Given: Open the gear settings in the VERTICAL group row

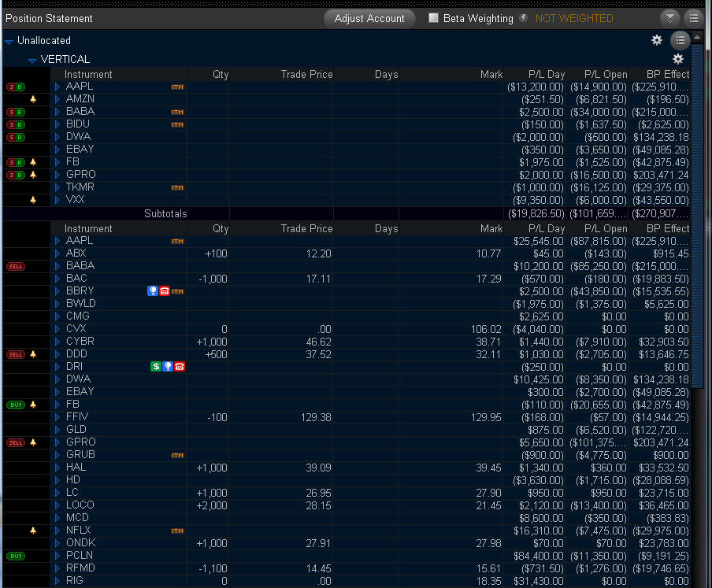Looking at the screenshot, I should (x=677, y=59).
